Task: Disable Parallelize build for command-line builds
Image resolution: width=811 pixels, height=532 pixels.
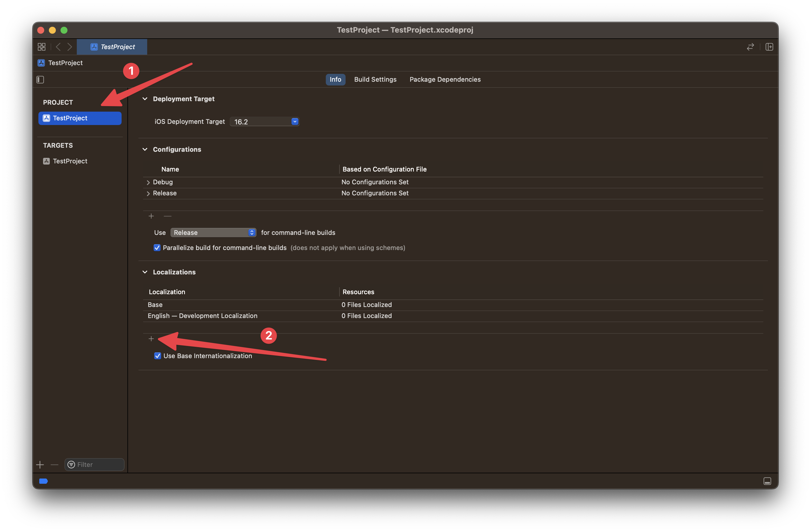Action: 156,247
